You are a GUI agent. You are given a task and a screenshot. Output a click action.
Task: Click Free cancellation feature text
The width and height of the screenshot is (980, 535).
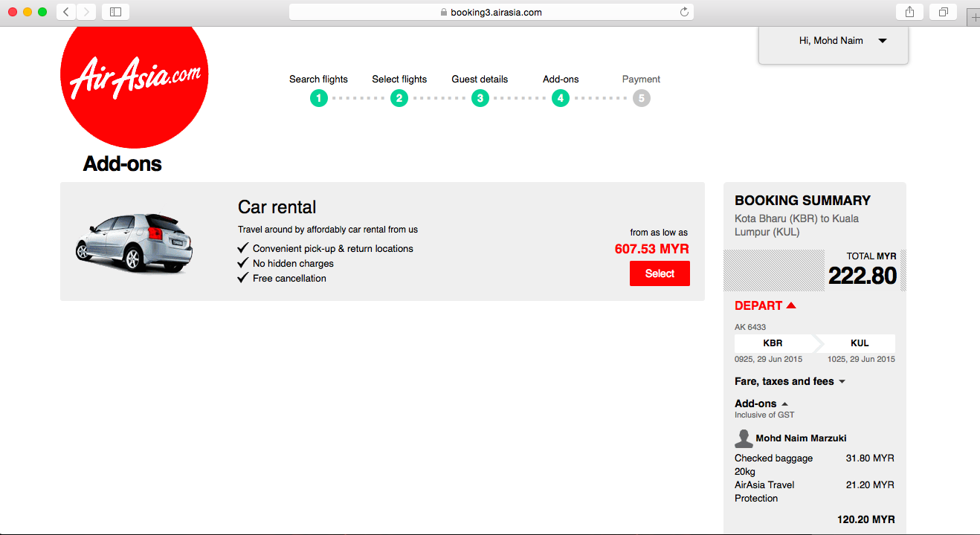(289, 279)
